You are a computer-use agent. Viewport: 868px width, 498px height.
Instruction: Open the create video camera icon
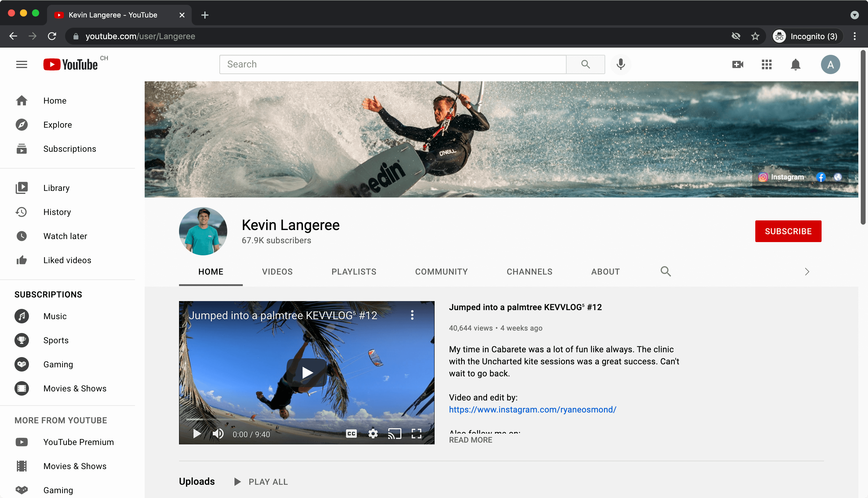[x=737, y=64]
